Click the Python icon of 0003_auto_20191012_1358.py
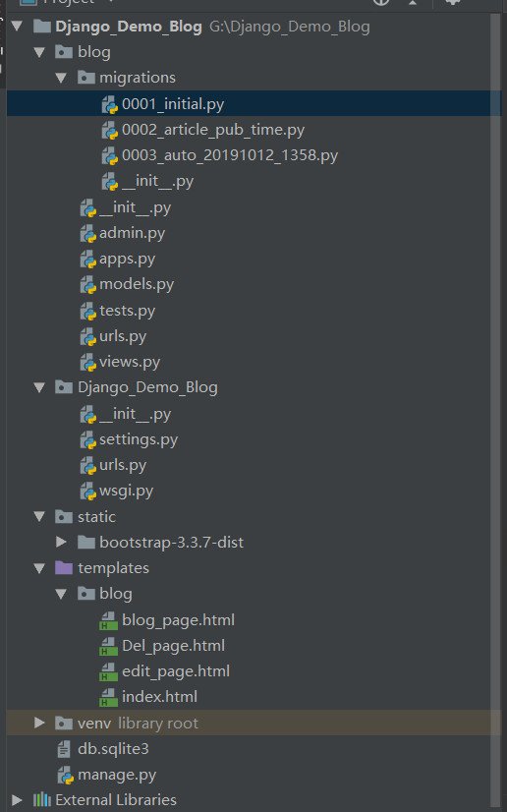The width and height of the screenshot is (507, 812). tap(110, 156)
